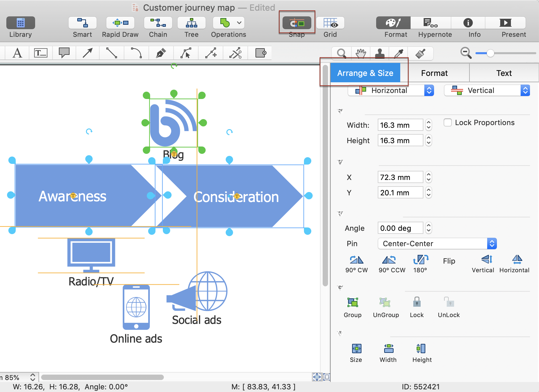Click the Width input field

(x=400, y=125)
